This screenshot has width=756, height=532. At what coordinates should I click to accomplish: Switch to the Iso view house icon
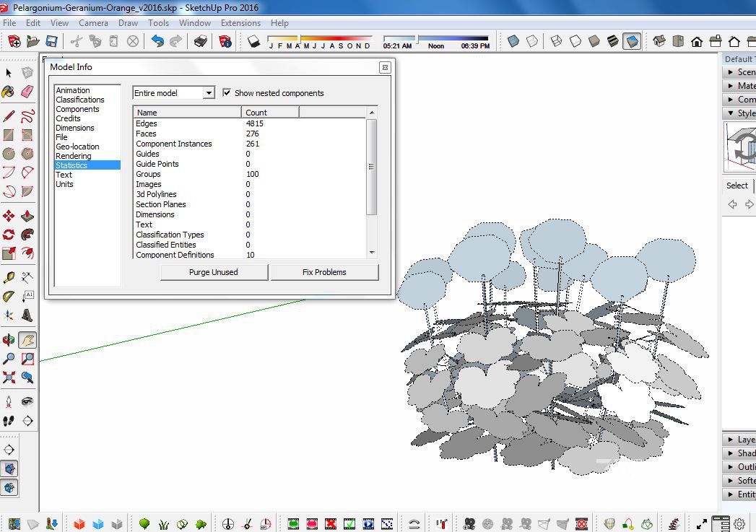coord(659,42)
